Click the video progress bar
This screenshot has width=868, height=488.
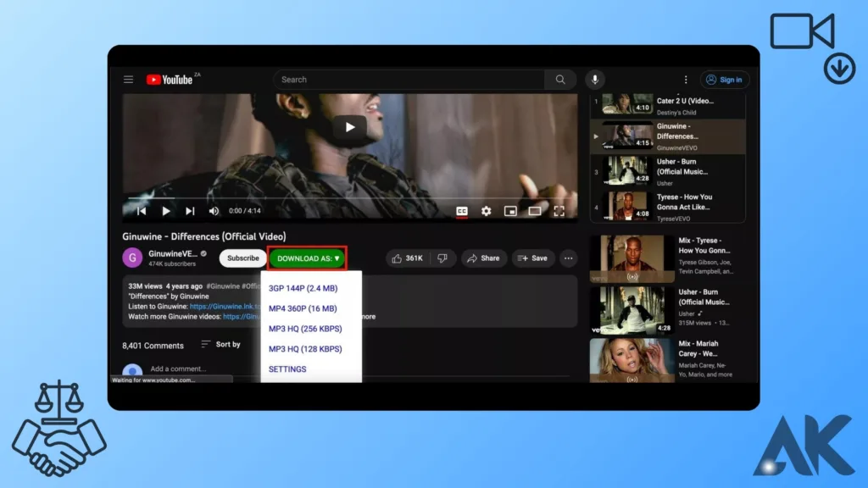pos(339,199)
